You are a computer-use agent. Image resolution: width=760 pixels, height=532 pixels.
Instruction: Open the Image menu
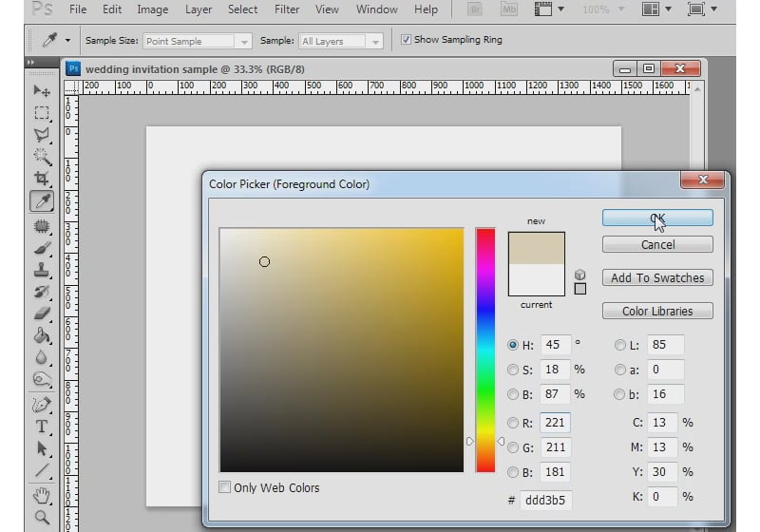153,9
